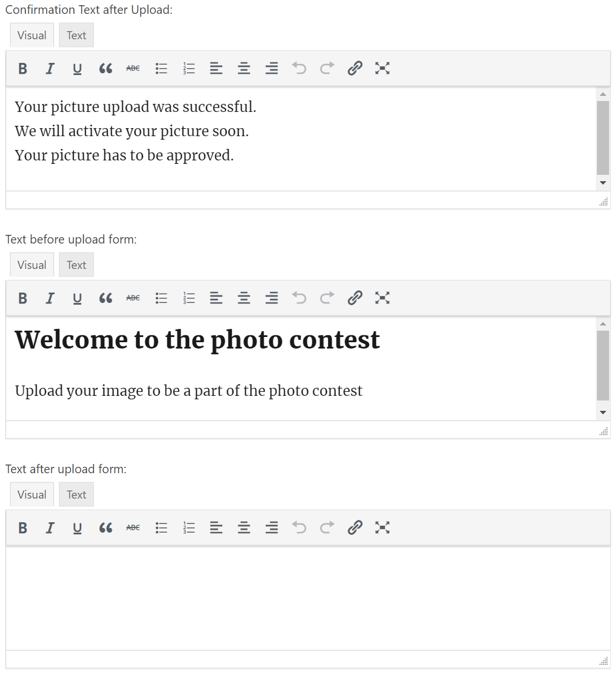Insert bulleted list in 'Text after upload form' editor

(x=161, y=527)
